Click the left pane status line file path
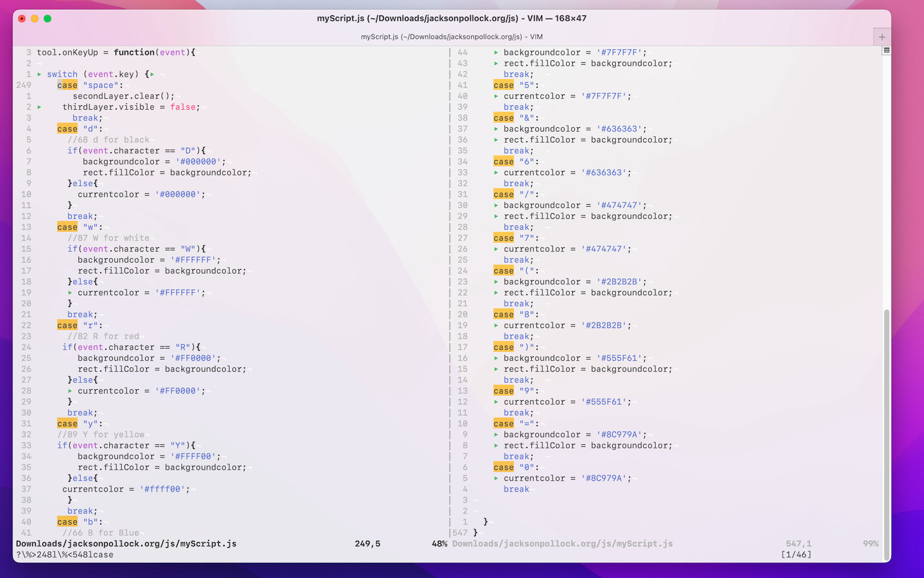Viewport: 924px width, 578px height. point(126,543)
